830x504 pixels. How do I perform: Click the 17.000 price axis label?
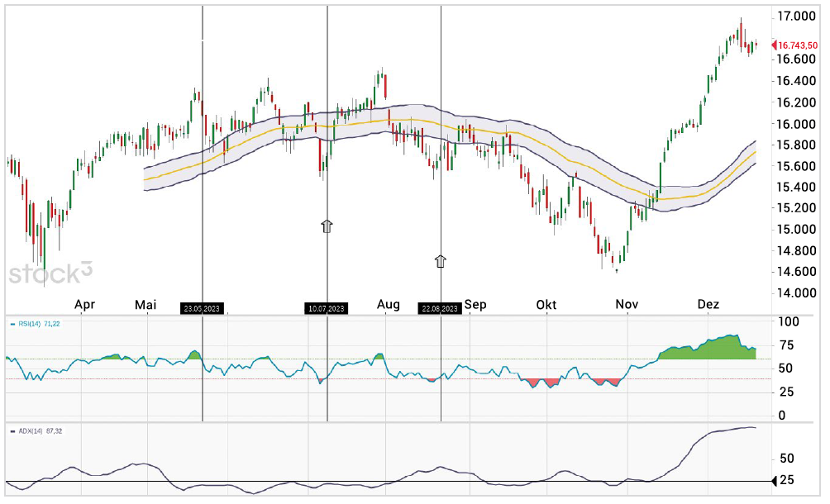click(x=796, y=17)
